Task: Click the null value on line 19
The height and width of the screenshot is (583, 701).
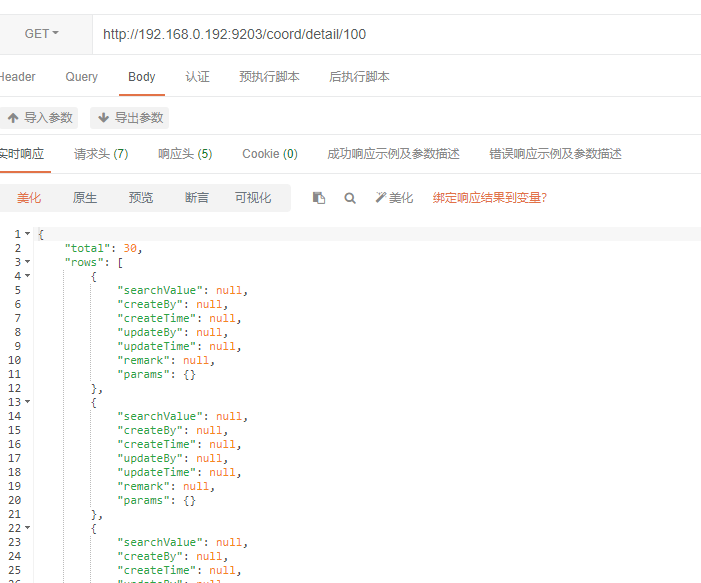Action: coord(196,486)
